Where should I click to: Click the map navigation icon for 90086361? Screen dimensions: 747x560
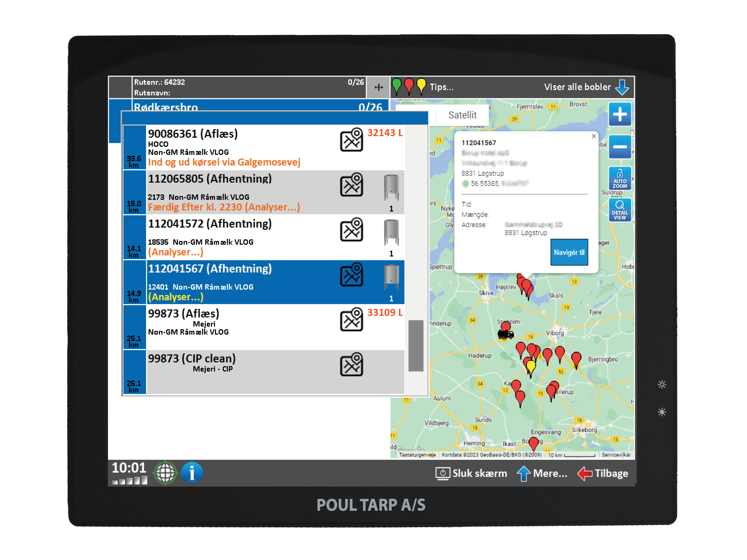pyautogui.click(x=351, y=140)
